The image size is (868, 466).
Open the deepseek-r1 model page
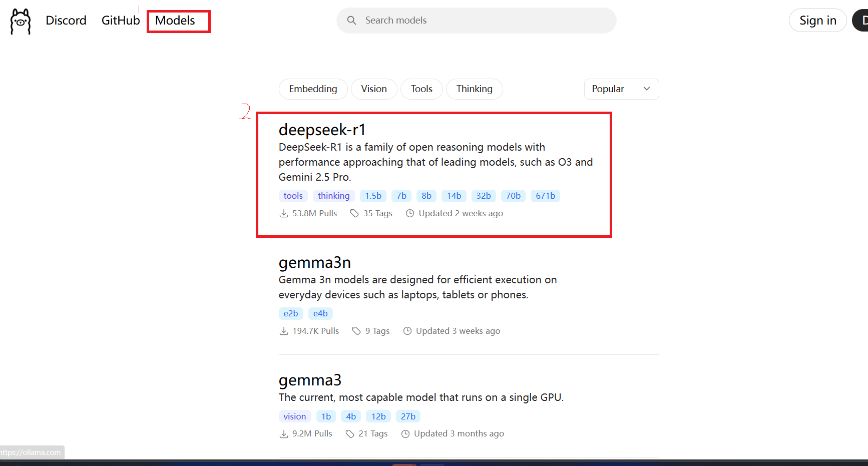322,130
